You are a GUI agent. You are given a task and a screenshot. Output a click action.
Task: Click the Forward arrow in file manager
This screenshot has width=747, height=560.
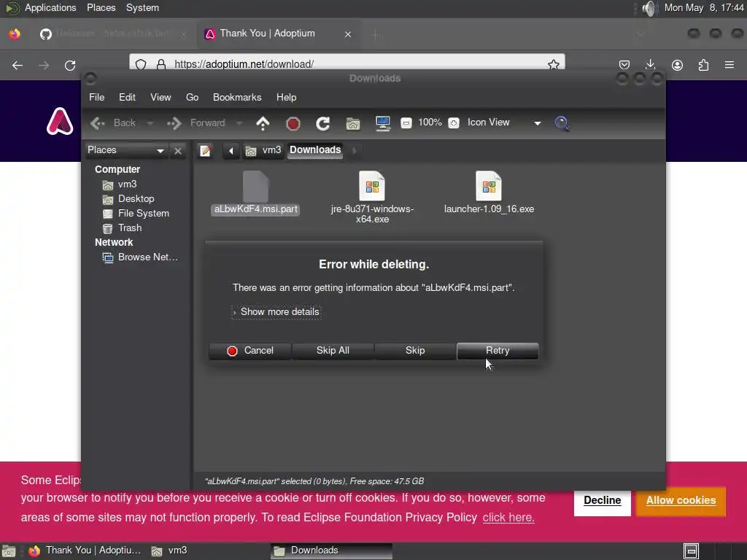pyautogui.click(x=196, y=122)
